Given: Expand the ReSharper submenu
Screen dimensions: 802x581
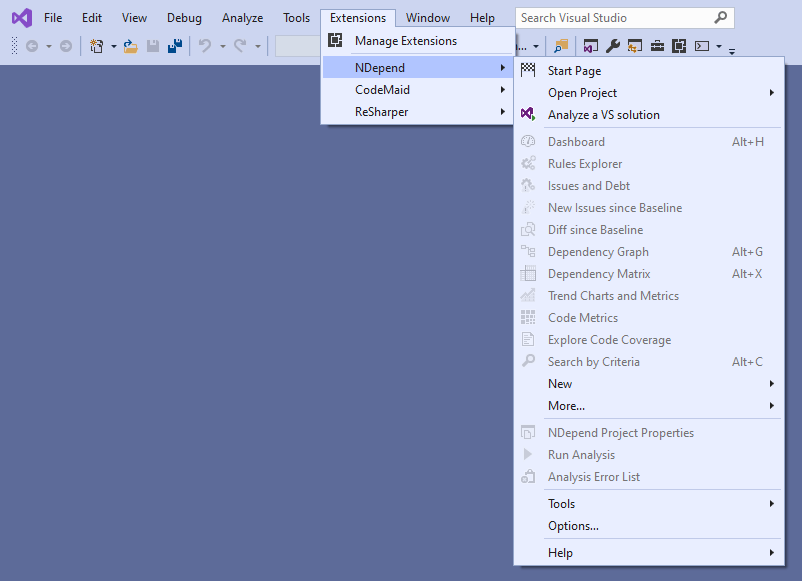Looking at the screenshot, I should 417,111.
